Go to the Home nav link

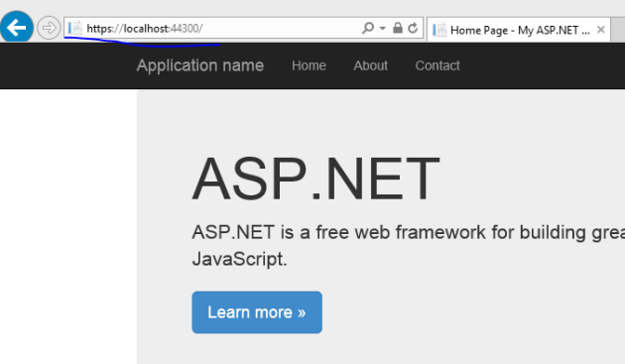pyautogui.click(x=309, y=65)
